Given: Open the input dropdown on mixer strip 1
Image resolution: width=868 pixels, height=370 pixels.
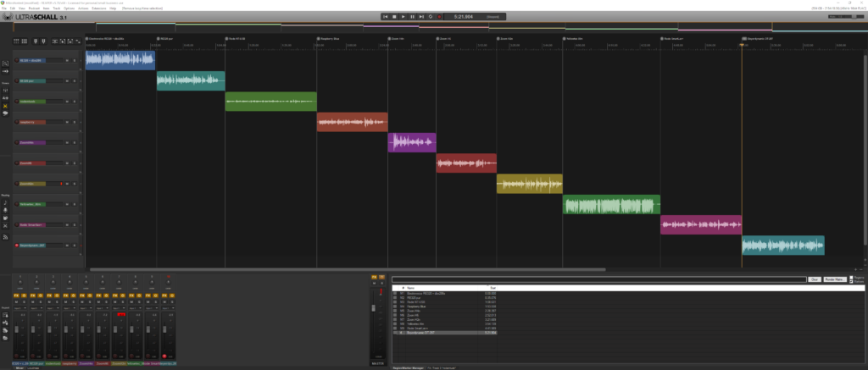Looking at the screenshot, I should click(20, 308).
